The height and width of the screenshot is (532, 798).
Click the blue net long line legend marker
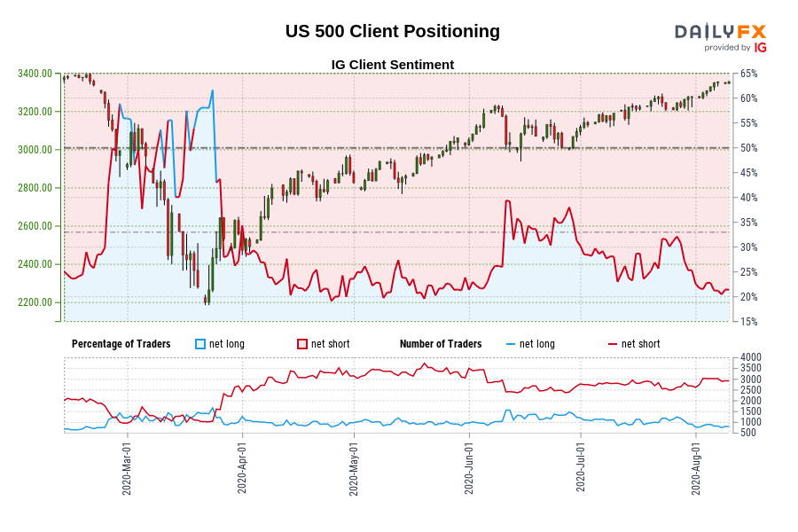coord(511,345)
